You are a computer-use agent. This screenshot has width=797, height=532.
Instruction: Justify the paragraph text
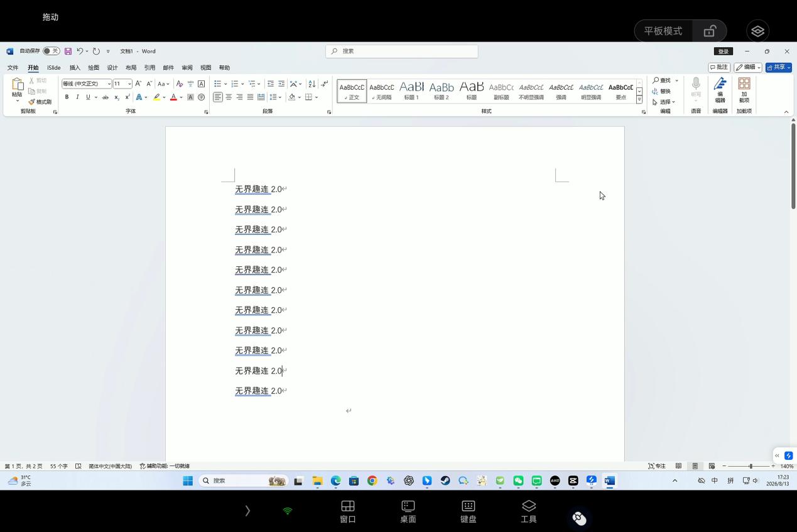[250, 97]
